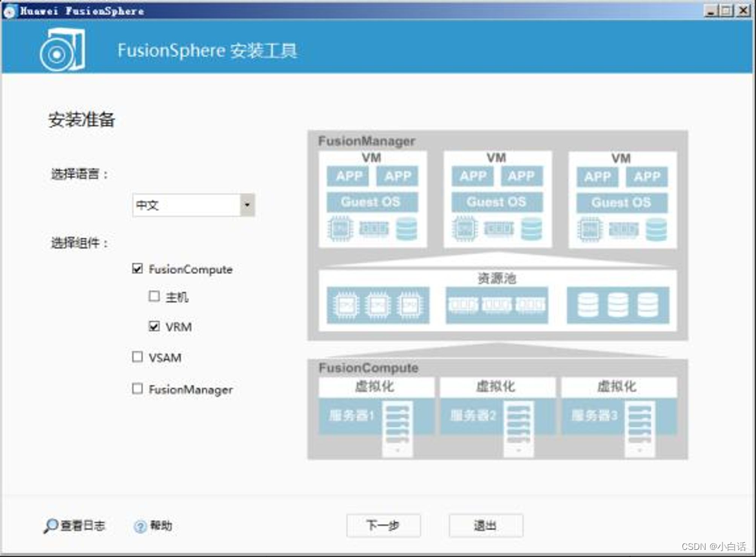
Task: Uncheck the VRM checkbox
Action: coord(154,326)
